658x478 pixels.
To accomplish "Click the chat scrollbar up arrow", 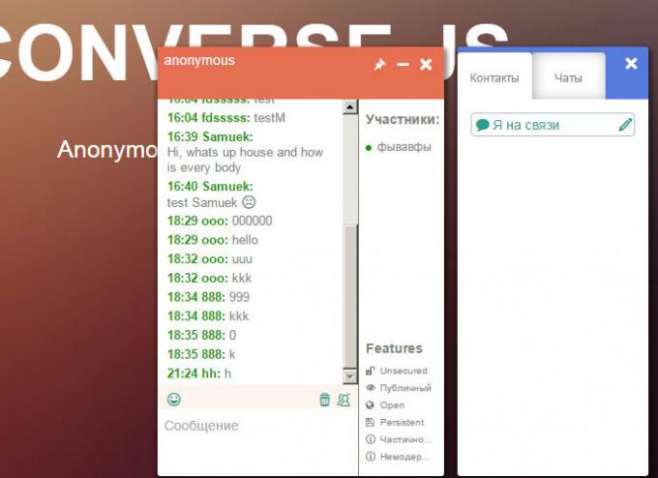I will point(350,107).
